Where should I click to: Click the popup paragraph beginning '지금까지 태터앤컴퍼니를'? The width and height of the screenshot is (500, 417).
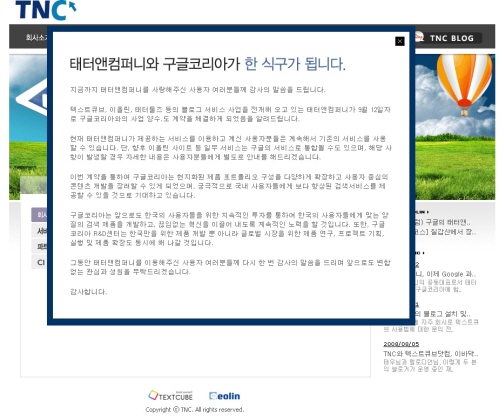coord(198,90)
